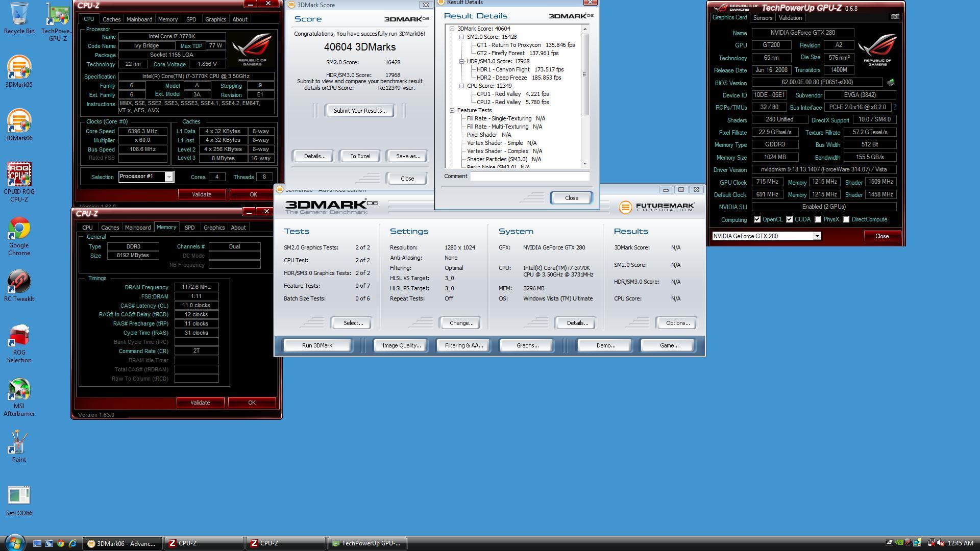Toggle the PhysX checkbox in GPU-Z
This screenshot has width=980, height=551.
click(x=818, y=219)
